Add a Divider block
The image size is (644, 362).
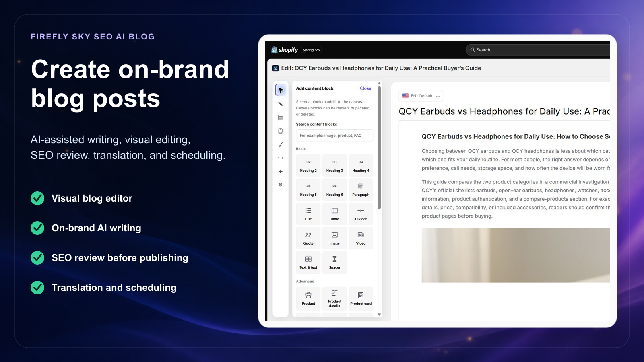[361, 214]
